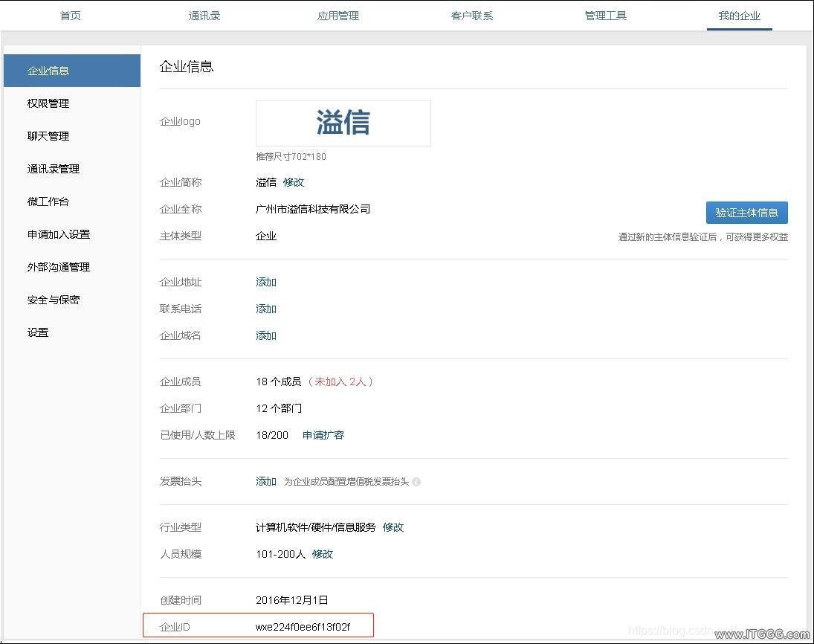Viewport: 814px width, 644px height.
Task: Go to 外部沟通管理 in the sidebar
Action: click(59, 267)
